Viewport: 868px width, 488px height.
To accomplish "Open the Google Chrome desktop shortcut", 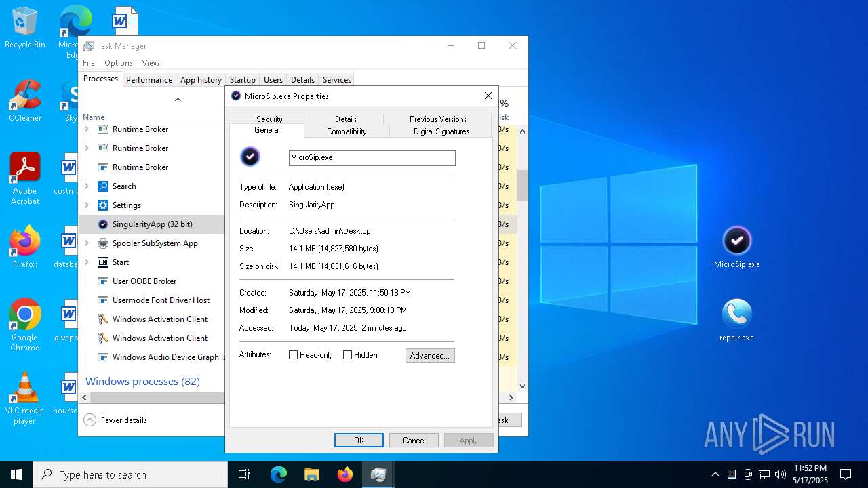I will point(24,325).
